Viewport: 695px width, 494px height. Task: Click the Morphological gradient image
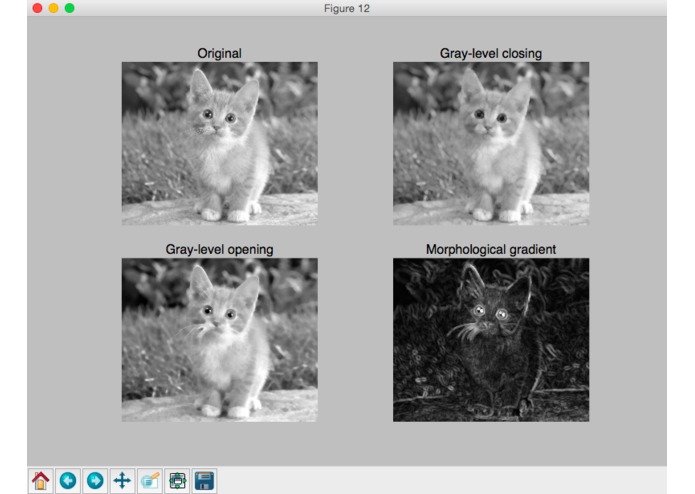coord(491,340)
